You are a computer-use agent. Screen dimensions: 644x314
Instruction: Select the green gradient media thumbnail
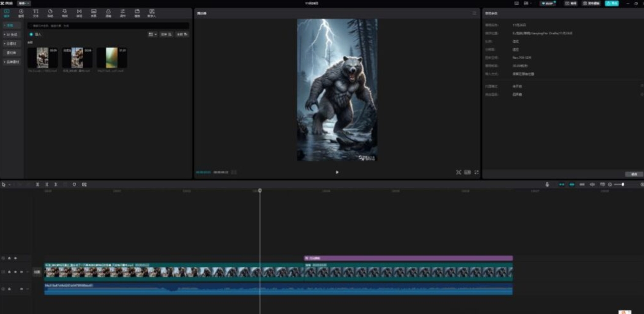point(112,58)
